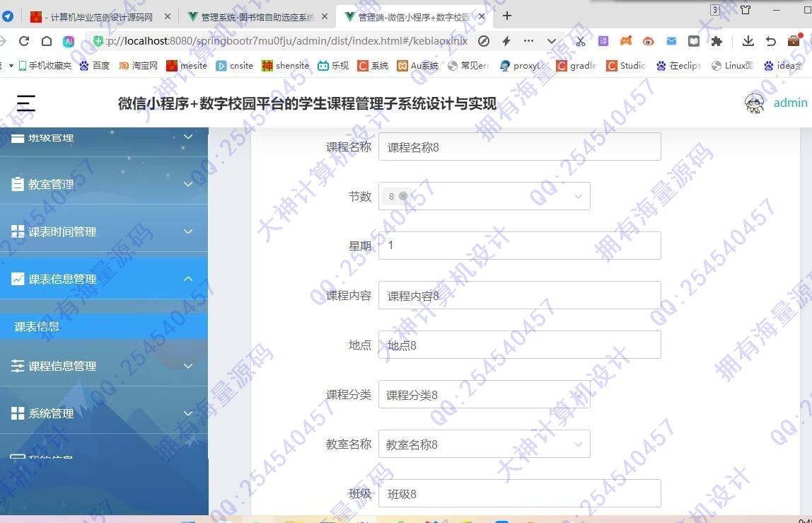Open the three-dots more options icon
Image resolution: width=812 pixels, height=523 pixels.
pyautogui.click(x=528, y=40)
